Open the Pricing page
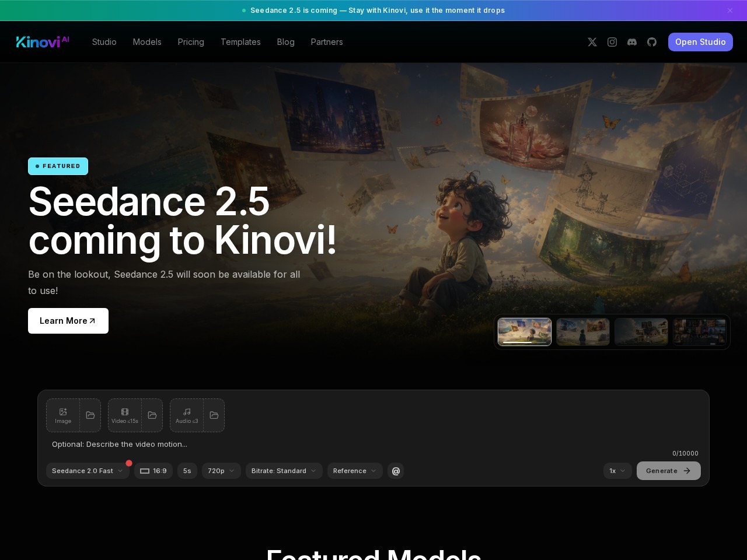This screenshot has width=747, height=560. [x=191, y=42]
